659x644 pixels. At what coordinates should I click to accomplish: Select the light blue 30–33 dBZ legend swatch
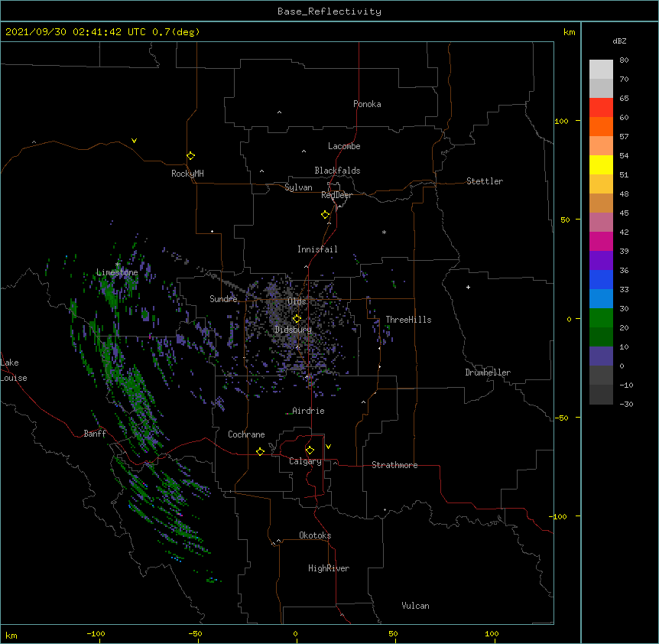[x=601, y=299]
